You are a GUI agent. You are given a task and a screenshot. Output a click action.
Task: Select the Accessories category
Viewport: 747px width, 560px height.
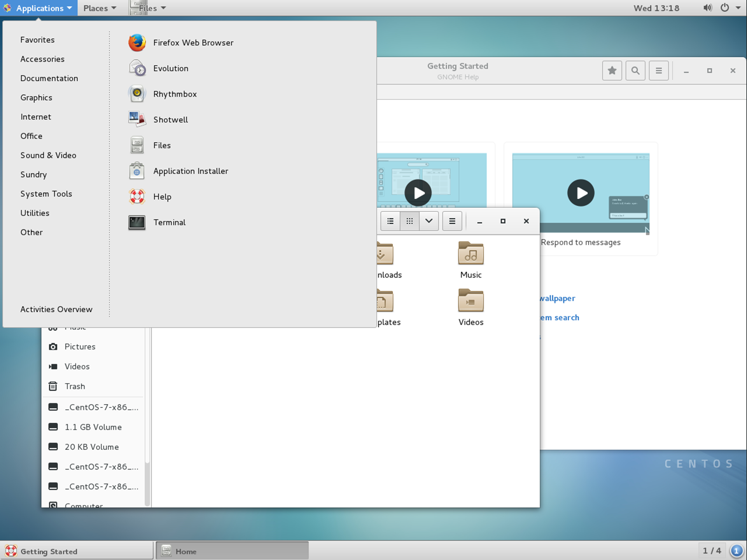(42, 59)
